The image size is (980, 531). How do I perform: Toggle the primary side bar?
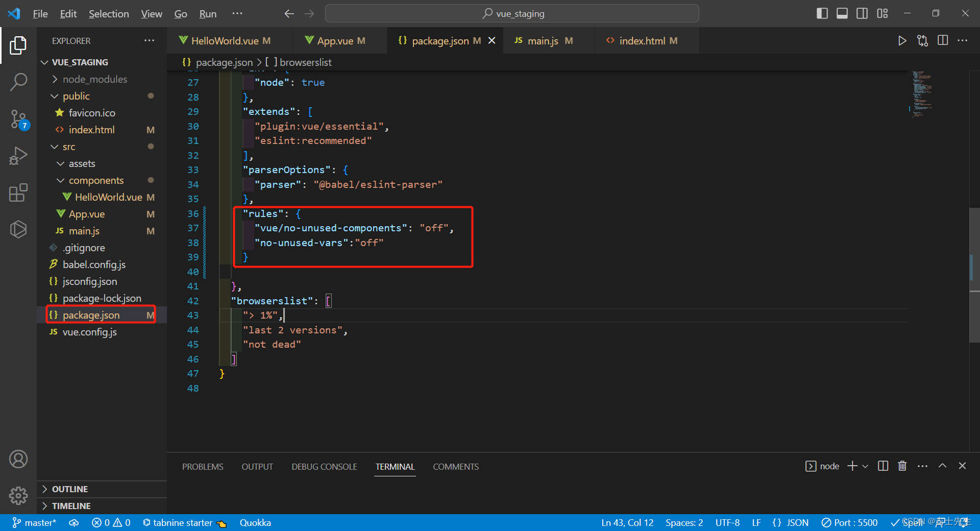tap(822, 14)
